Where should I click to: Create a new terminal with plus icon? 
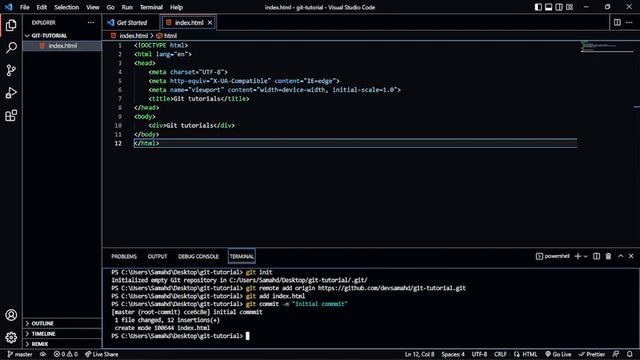(x=578, y=256)
